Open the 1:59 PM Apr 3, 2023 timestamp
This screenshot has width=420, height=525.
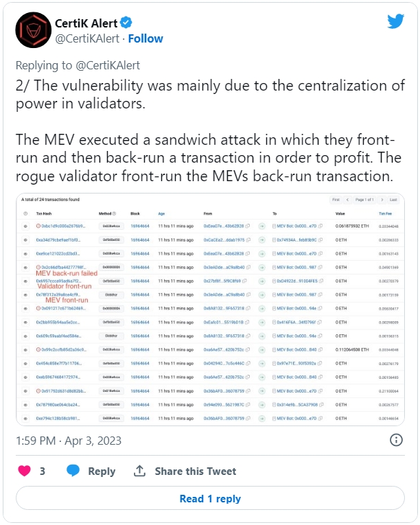point(69,441)
